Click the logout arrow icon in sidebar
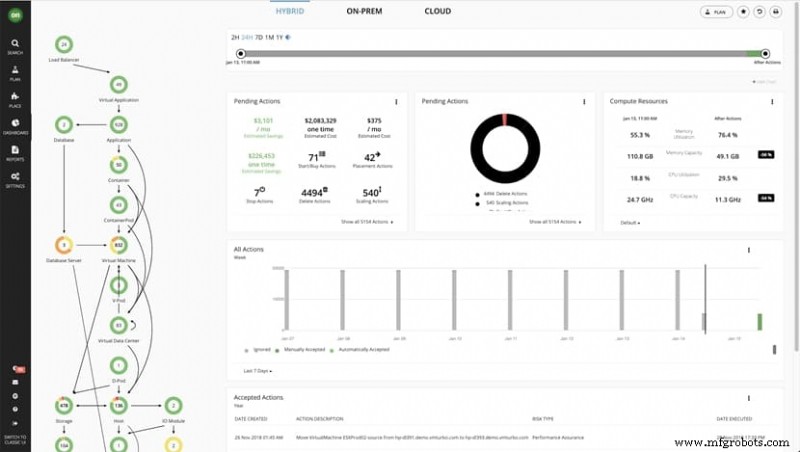 (15, 423)
